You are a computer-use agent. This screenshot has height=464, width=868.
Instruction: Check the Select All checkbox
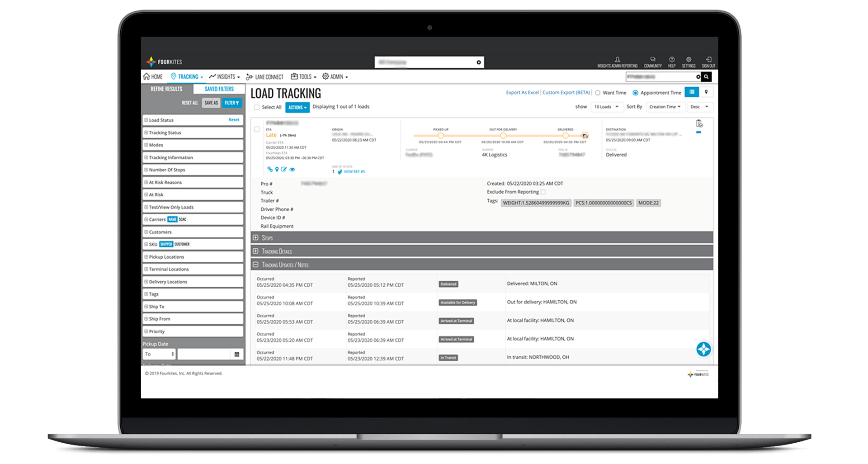pyautogui.click(x=257, y=108)
